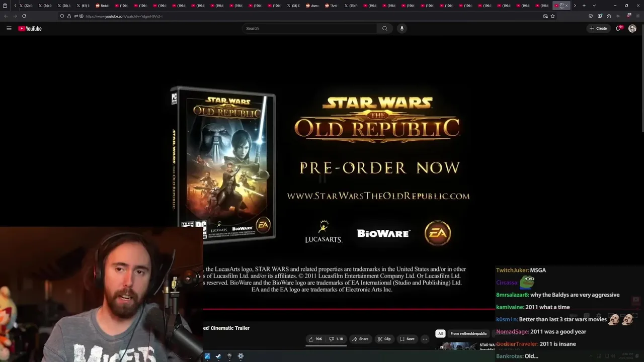The width and height of the screenshot is (644, 362).
Task: Click chat username kamivaine
Action: click(510, 307)
